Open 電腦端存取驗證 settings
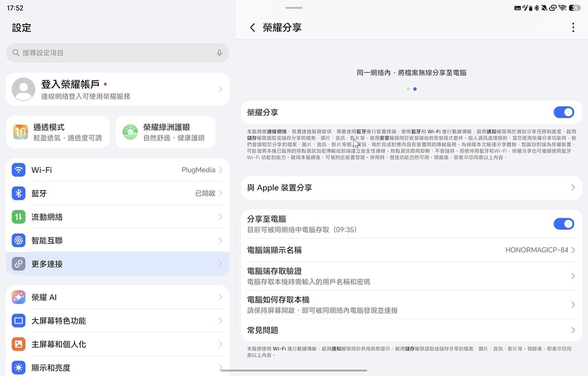The width and height of the screenshot is (588, 376). (411, 276)
